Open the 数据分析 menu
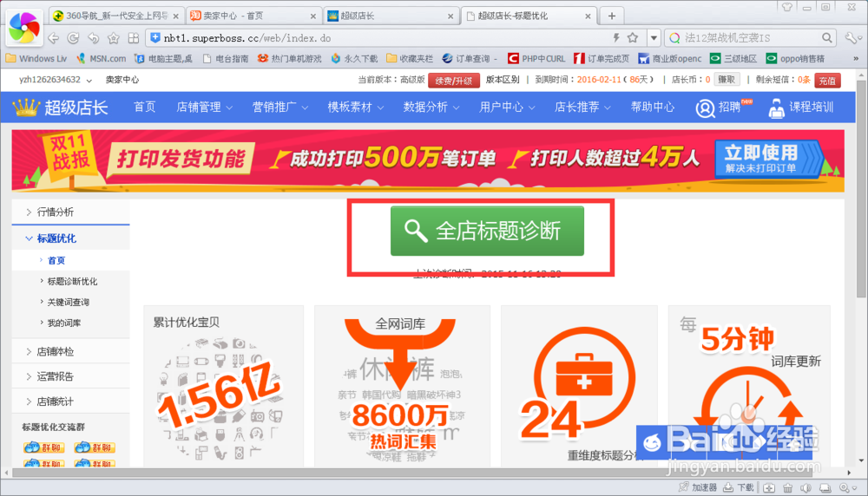868x496 pixels. (431, 108)
